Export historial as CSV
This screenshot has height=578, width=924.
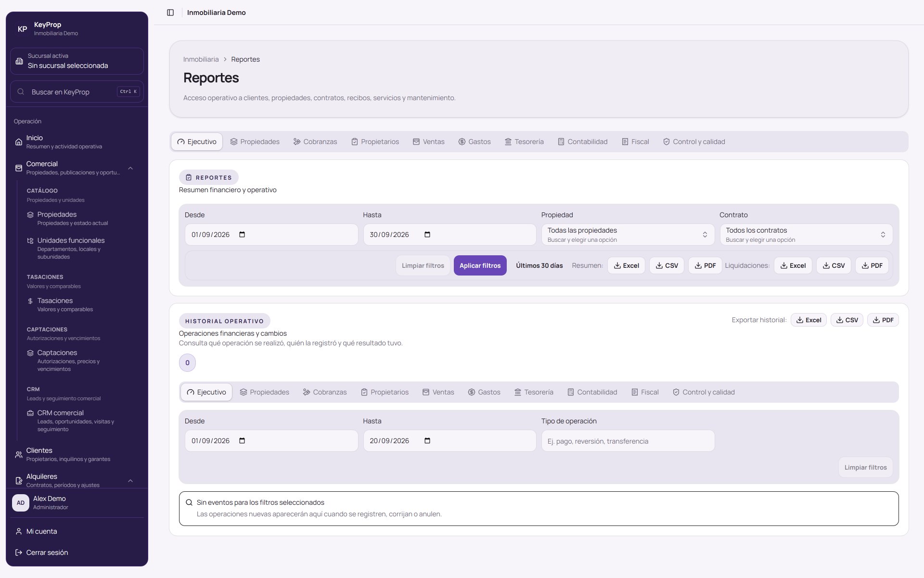(847, 320)
